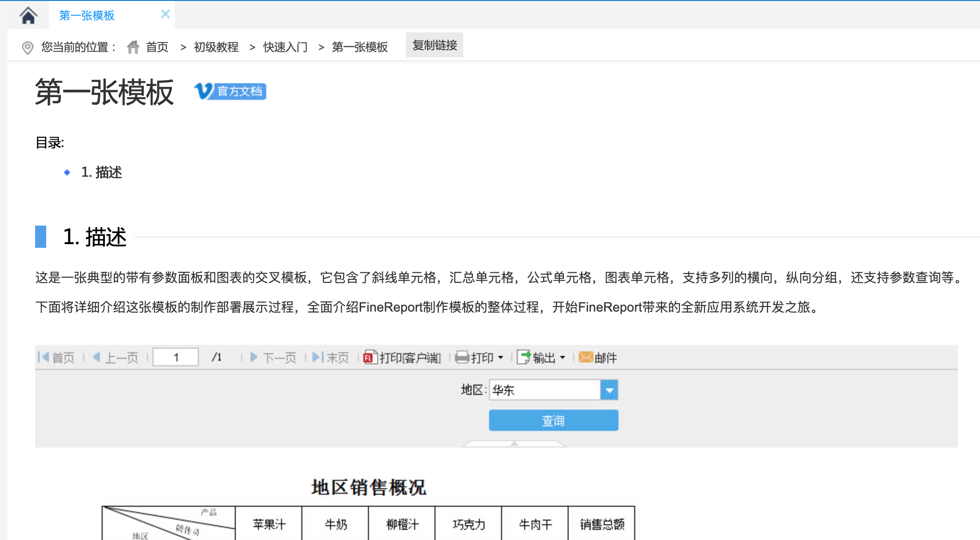Expand the 地区 combo box arrow

coord(609,390)
